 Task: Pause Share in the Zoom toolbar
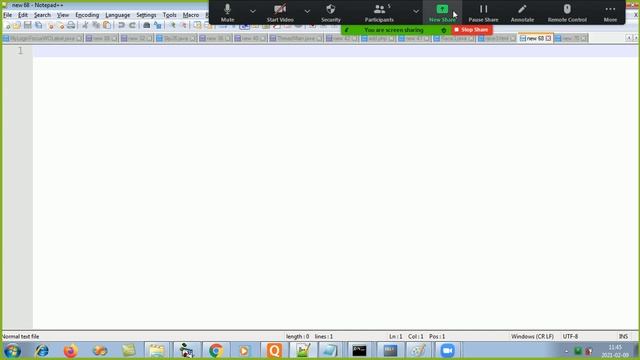point(483,12)
